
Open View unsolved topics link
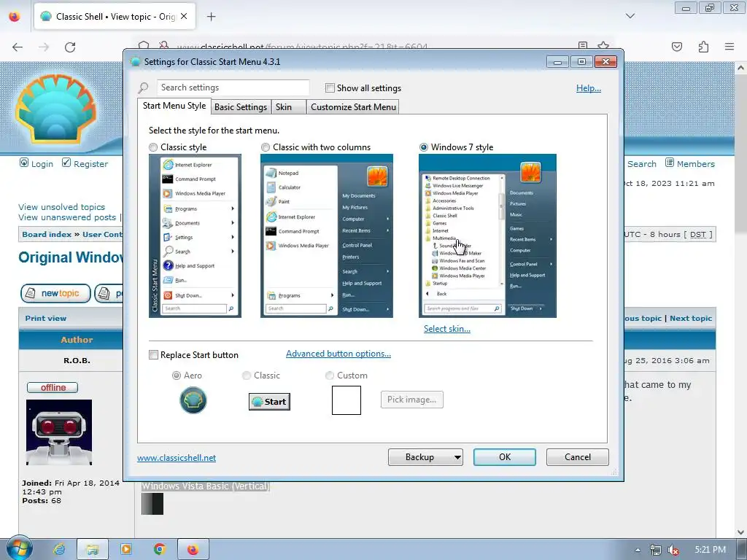(x=61, y=206)
